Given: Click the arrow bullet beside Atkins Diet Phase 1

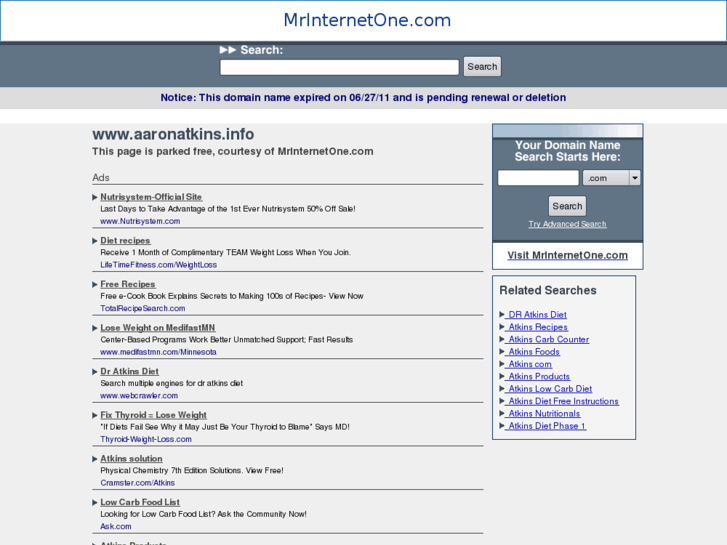Looking at the screenshot, I should (502, 425).
